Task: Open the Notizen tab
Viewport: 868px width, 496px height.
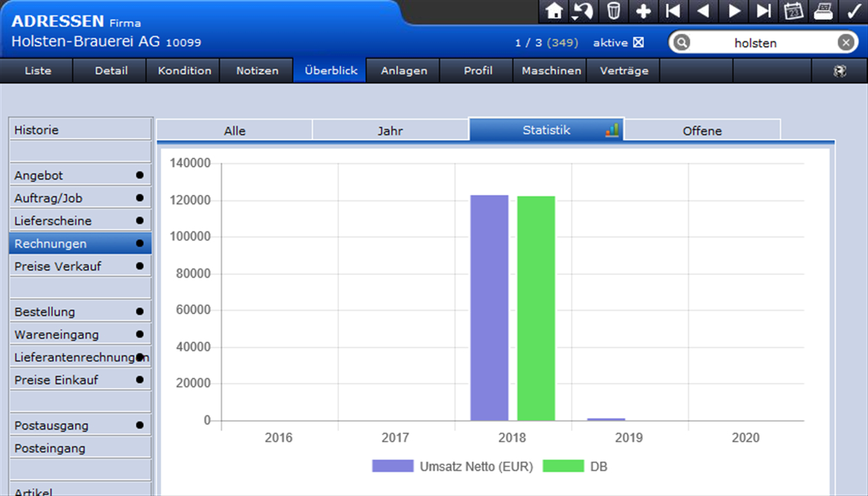Action: (x=258, y=70)
